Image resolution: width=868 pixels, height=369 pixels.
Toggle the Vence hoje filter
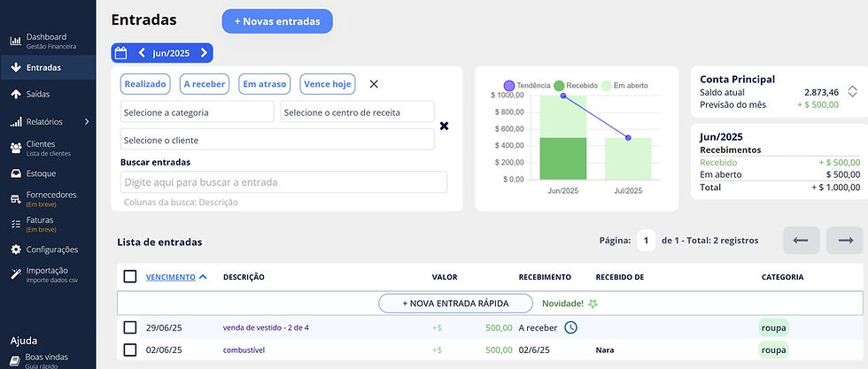[328, 84]
